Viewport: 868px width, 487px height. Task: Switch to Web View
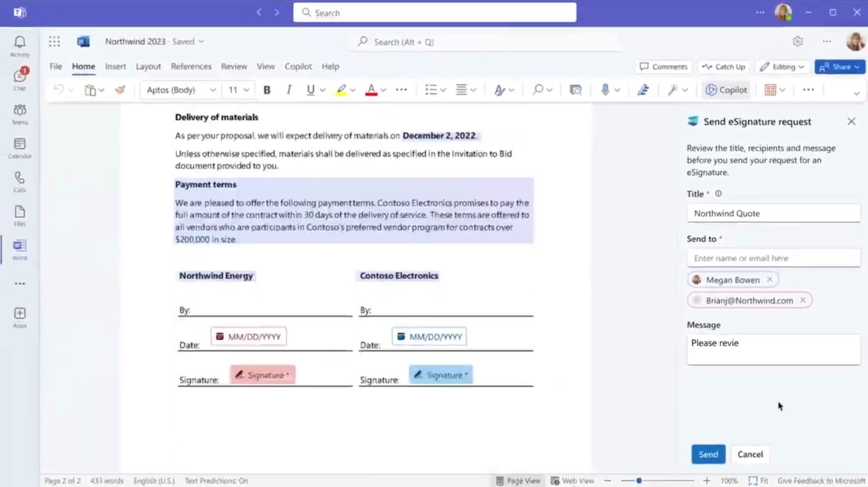572,481
